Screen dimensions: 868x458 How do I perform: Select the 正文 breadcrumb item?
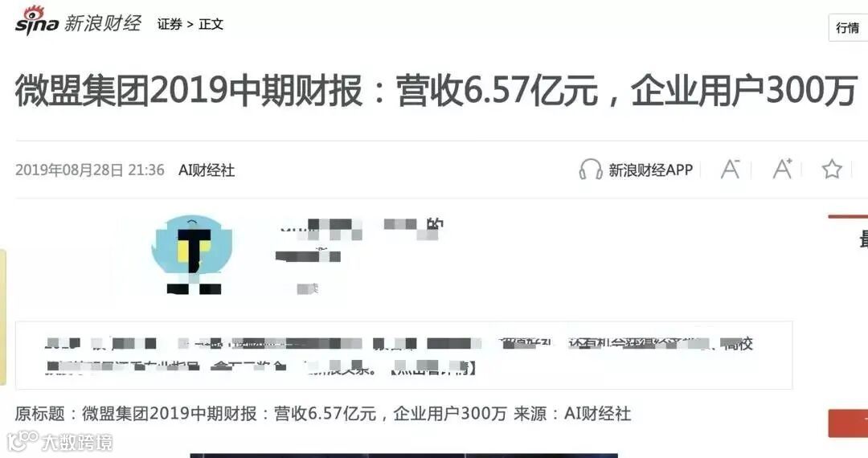pos(211,24)
